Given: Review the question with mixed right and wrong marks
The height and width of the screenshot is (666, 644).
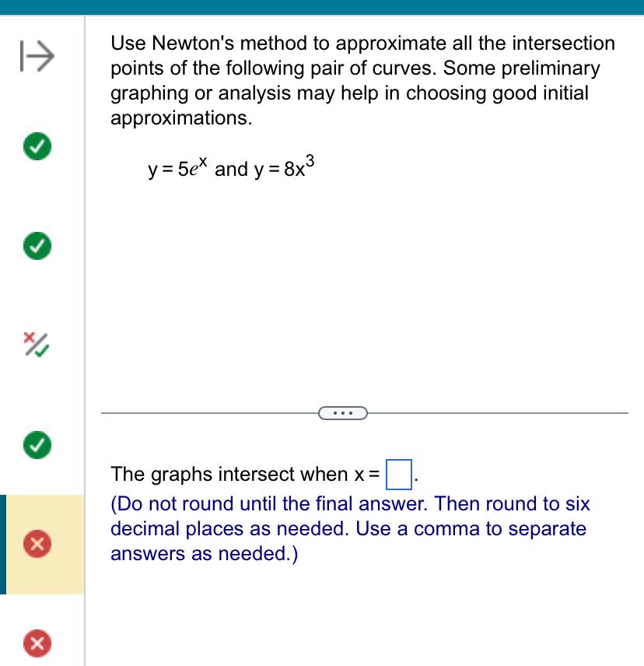Looking at the screenshot, I should pos(36,345).
